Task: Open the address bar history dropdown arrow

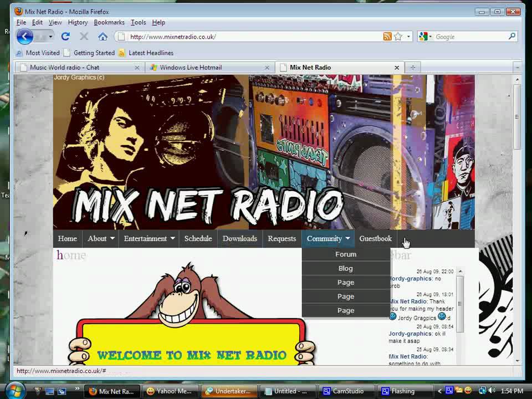Action: [x=408, y=37]
